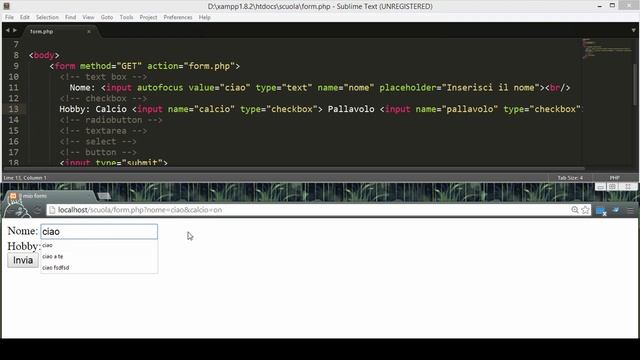Screen dimensions: 640x360
Task: Select 'ciao a te' autocomplete suggestion
Action: click(x=99, y=256)
